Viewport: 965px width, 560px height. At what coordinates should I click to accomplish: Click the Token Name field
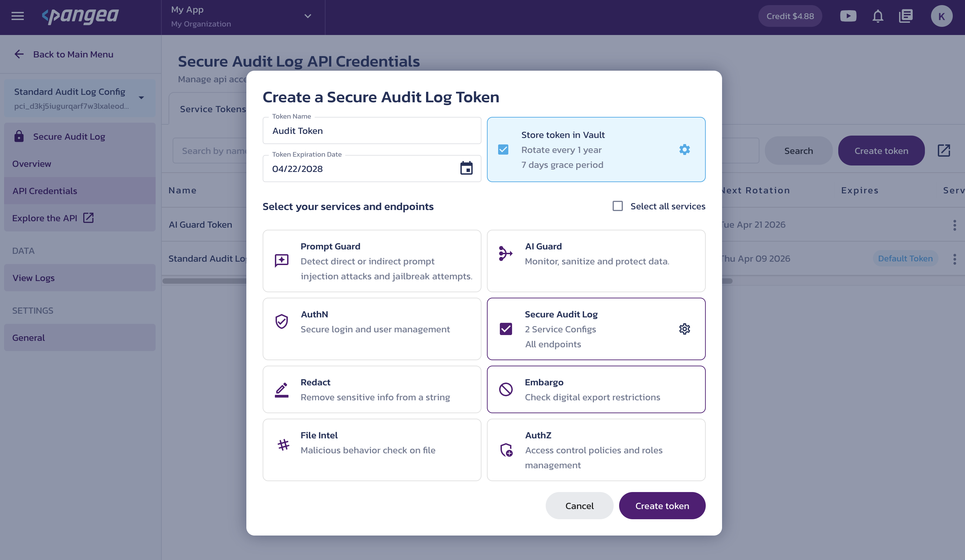click(x=371, y=130)
